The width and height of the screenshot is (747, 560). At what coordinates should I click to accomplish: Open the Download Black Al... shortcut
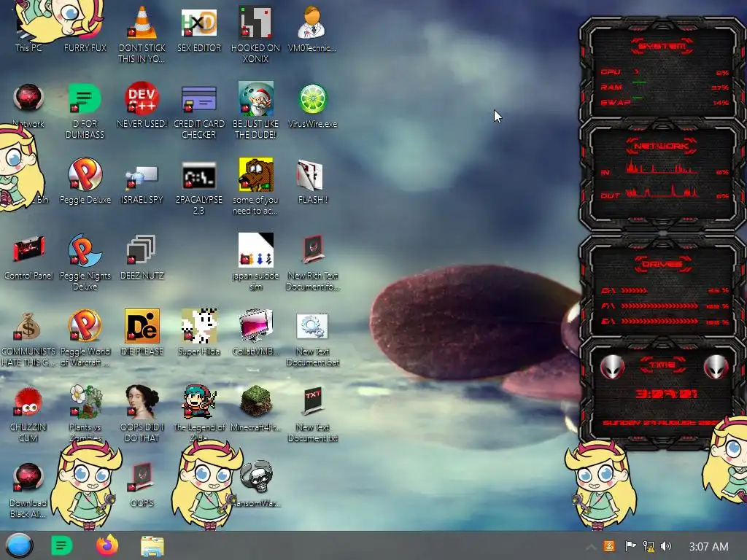28,478
